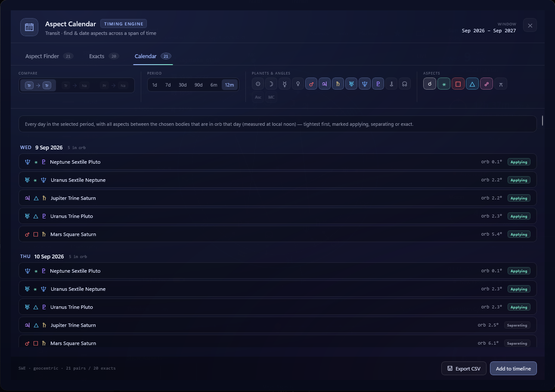Click Export CSV button
Image resolution: width=555 pixels, height=392 pixels.
click(464, 369)
